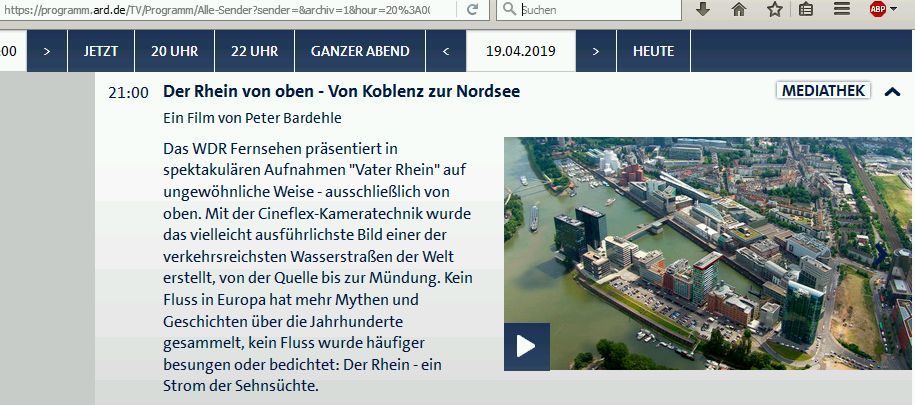Select the JETZT tab
The height and width of the screenshot is (405, 915).
click(x=101, y=51)
